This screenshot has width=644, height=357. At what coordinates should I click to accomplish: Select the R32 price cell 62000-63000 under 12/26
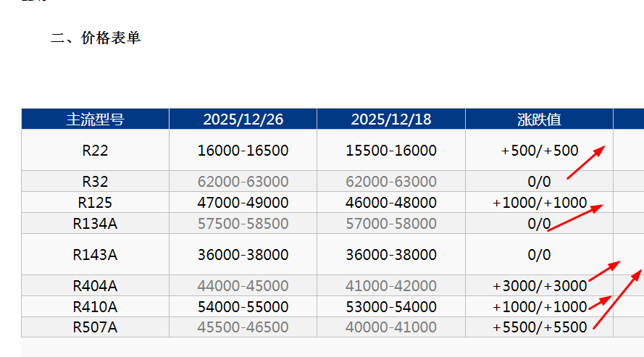243,181
